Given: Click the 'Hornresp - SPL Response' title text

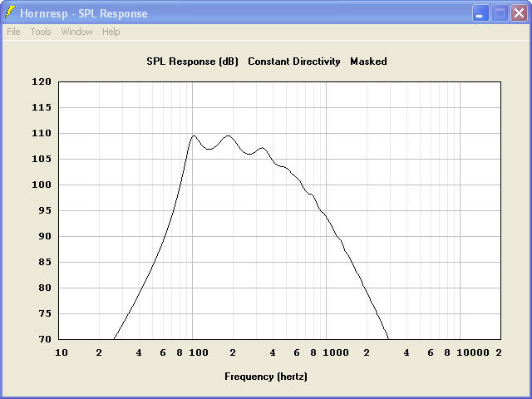Looking at the screenshot, I should tap(84, 13).
